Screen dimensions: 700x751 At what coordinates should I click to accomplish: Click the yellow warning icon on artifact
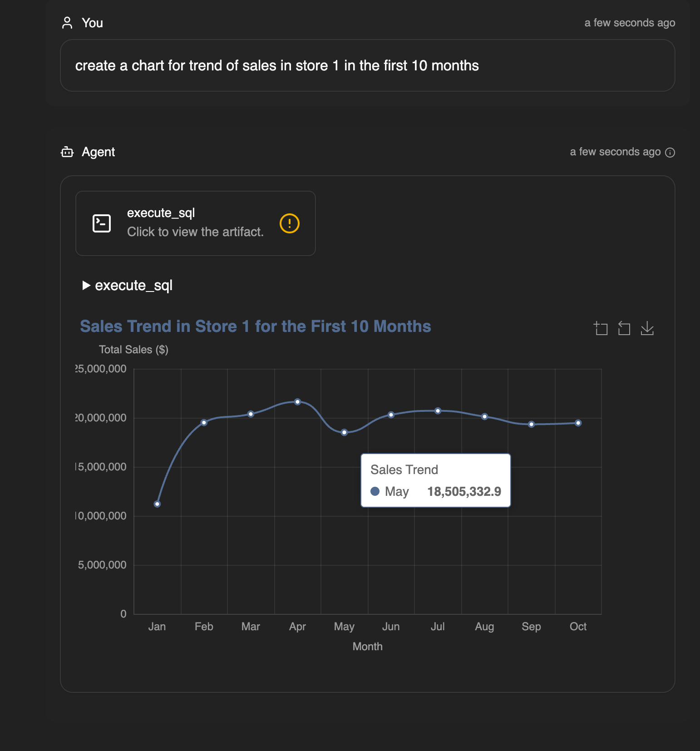tap(290, 223)
